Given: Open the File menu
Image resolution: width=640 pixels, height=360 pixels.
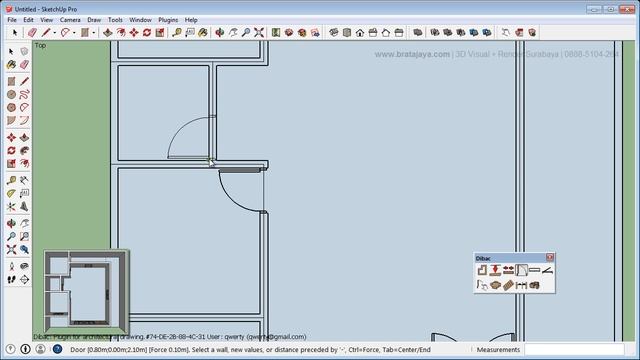Looking at the screenshot, I should pyautogui.click(x=12, y=20).
